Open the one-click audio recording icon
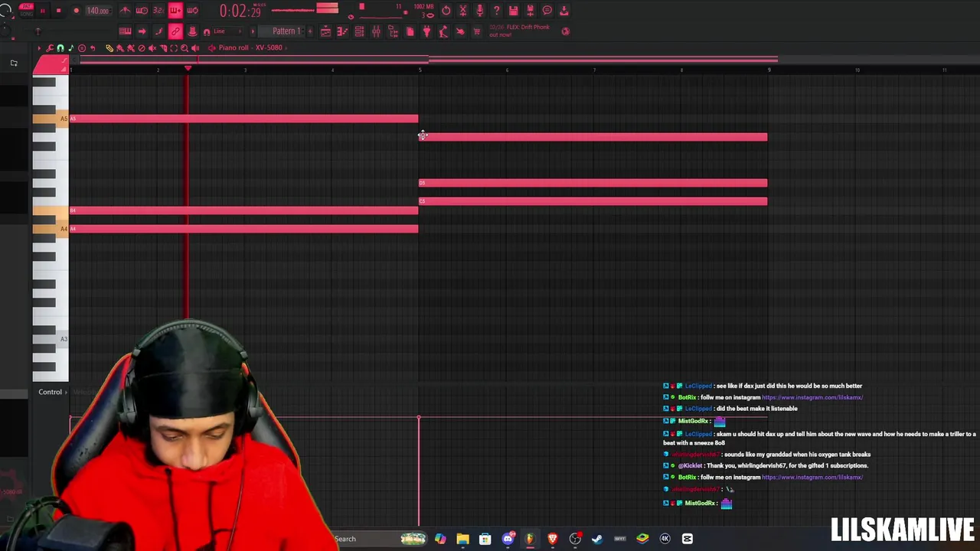 [446, 10]
